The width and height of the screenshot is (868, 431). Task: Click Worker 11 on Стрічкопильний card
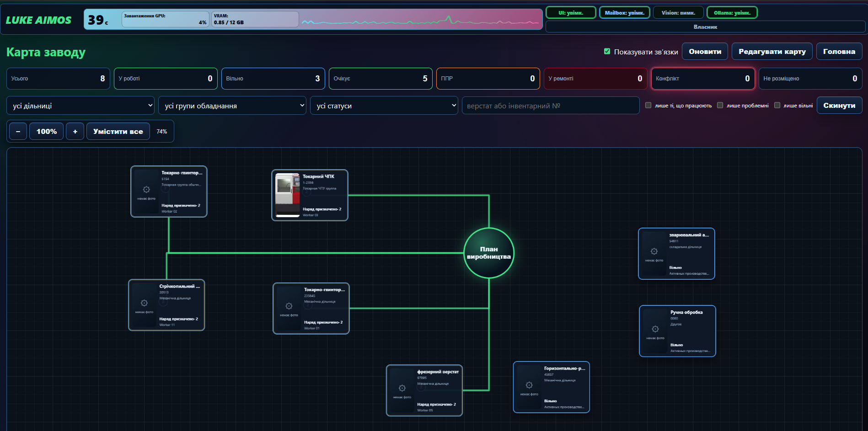click(167, 325)
